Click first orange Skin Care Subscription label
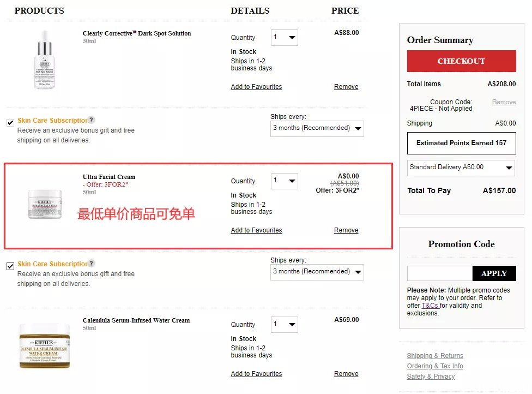The width and height of the screenshot is (532, 394). point(52,120)
